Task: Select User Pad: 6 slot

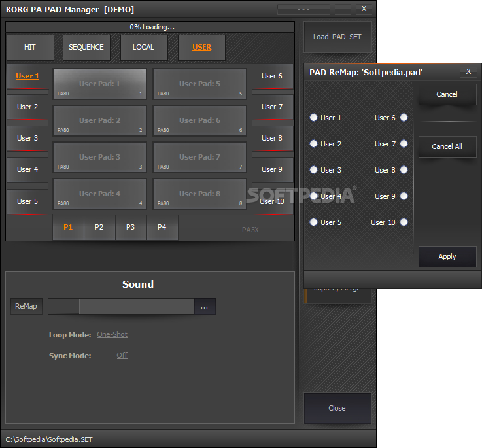Action: click(x=200, y=120)
